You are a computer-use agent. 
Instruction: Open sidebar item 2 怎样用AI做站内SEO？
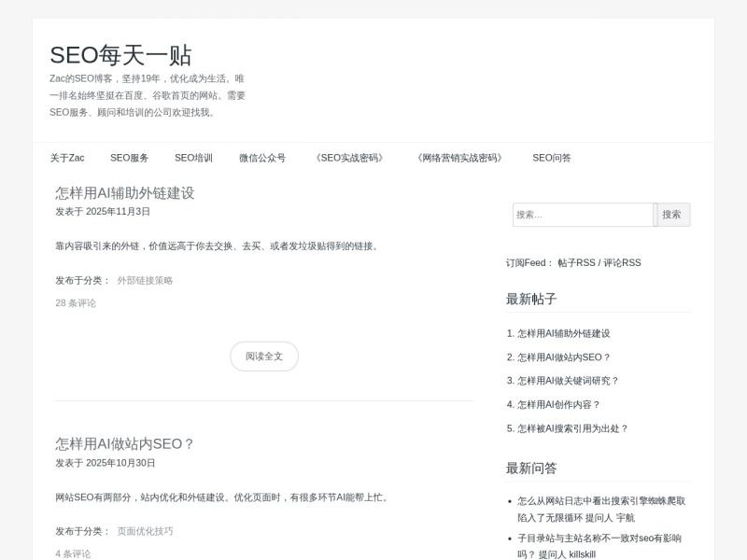coord(564,357)
